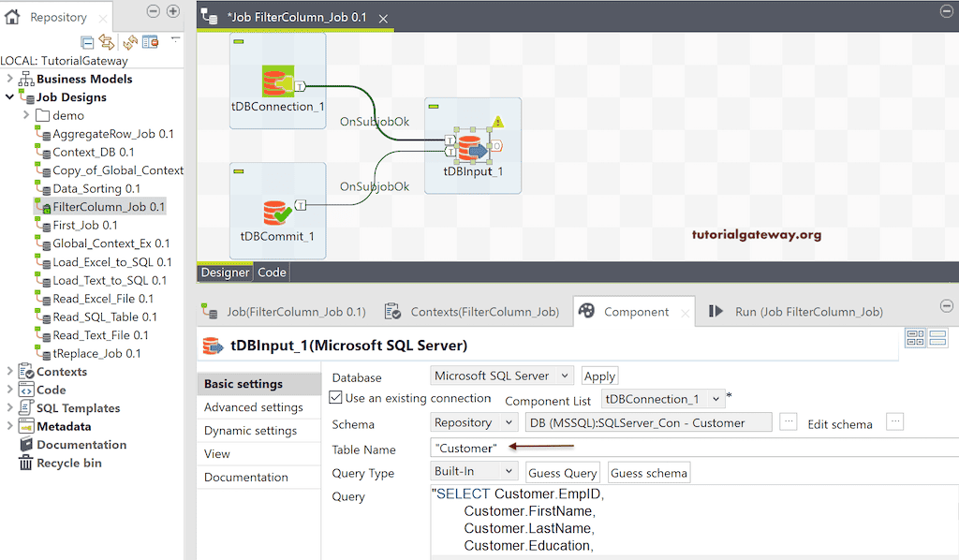The height and width of the screenshot is (560, 959).
Task: Select the tDBCommit_1 component on canvas
Action: coord(276,214)
